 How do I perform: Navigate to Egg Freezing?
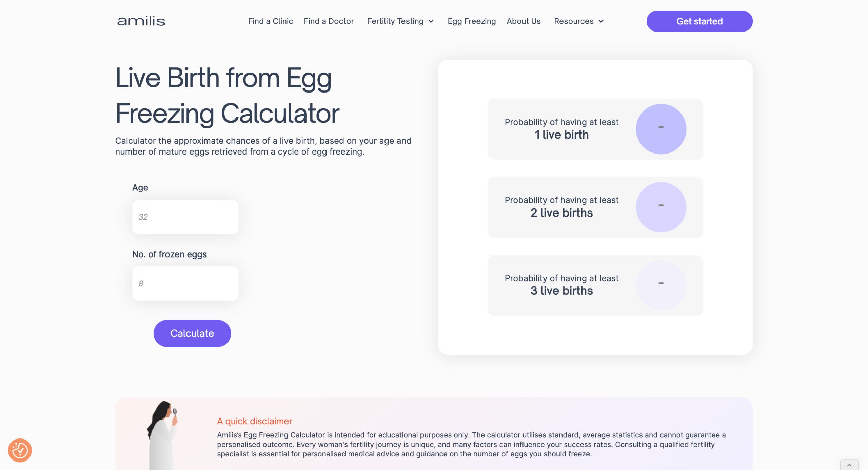(x=471, y=21)
